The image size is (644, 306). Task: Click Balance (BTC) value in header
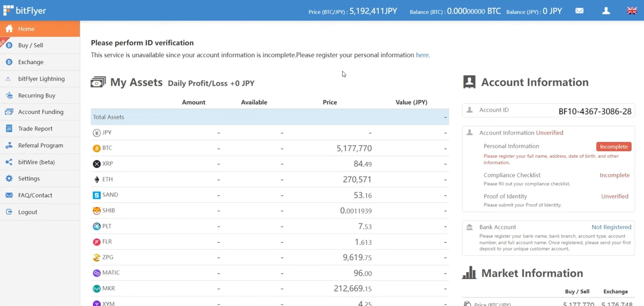[474, 11]
